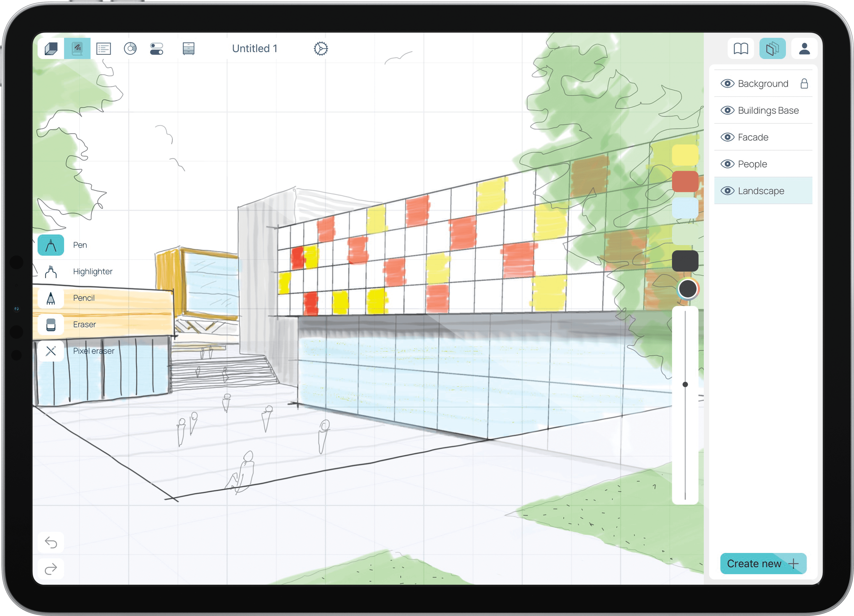Image resolution: width=854 pixels, height=616 pixels.
Task: Toggle the layers panel icon
Action: [773, 49]
